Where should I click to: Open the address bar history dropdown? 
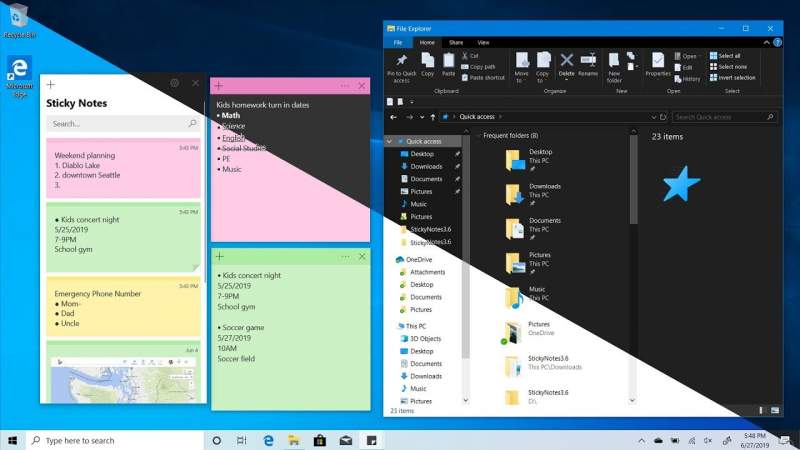point(653,117)
